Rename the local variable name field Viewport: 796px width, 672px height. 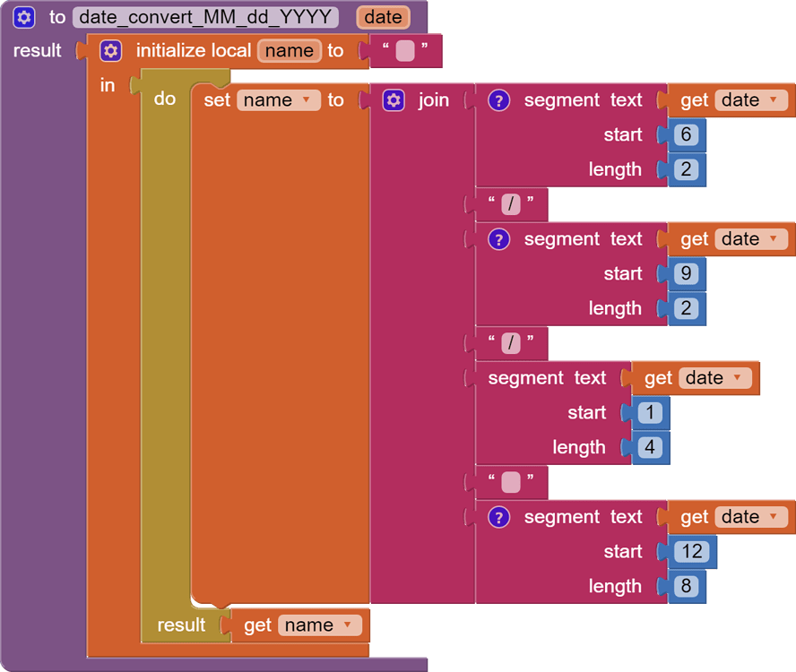point(289,51)
